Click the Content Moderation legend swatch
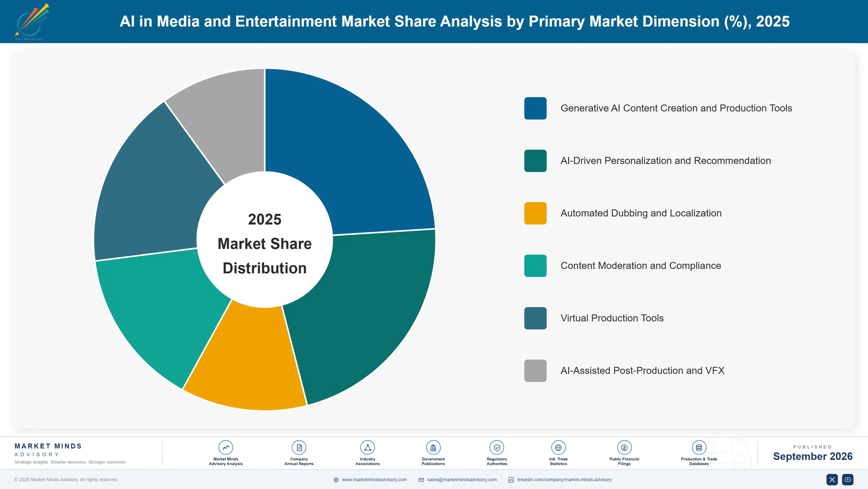 click(x=535, y=266)
